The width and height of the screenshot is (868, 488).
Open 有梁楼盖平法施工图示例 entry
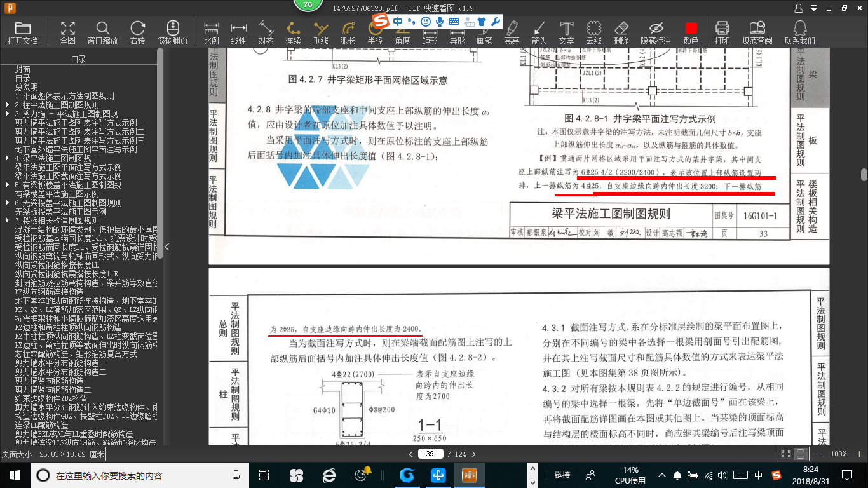57,194
